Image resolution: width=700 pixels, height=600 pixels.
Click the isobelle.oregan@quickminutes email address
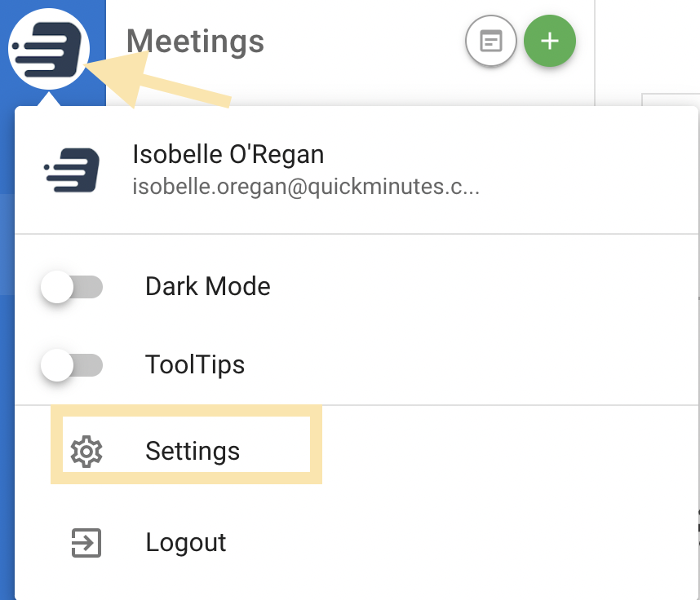(306, 187)
